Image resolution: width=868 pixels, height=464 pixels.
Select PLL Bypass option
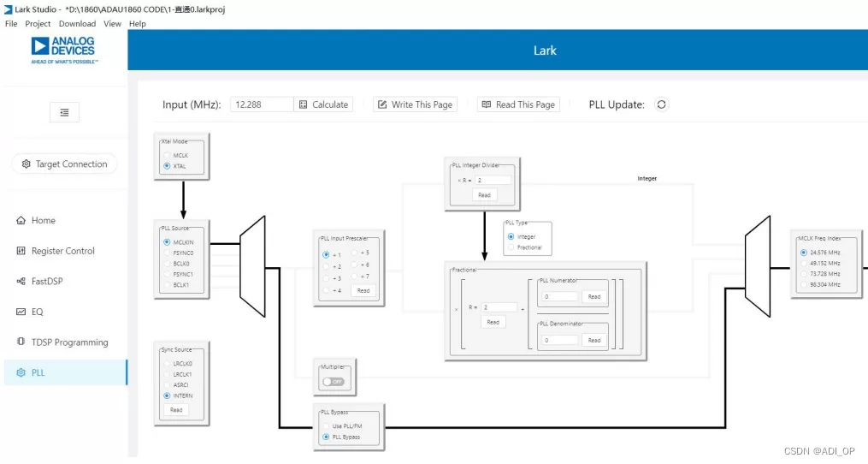(326, 437)
